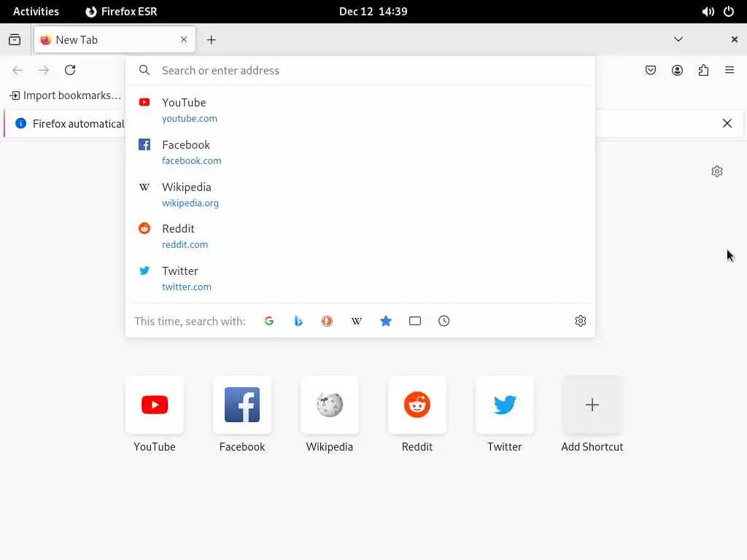747x560 pixels.
Task: Select the New Tab tab
Action: point(115,39)
